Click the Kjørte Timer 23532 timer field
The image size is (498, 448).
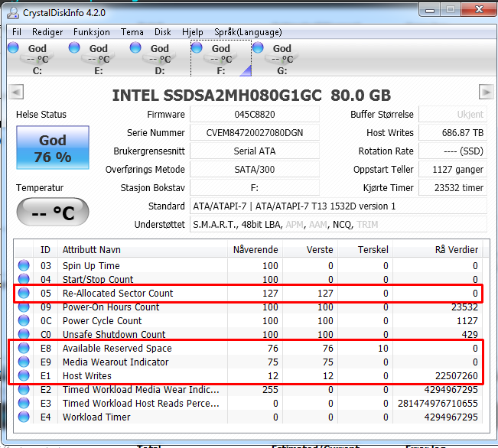[x=453, y=188]
